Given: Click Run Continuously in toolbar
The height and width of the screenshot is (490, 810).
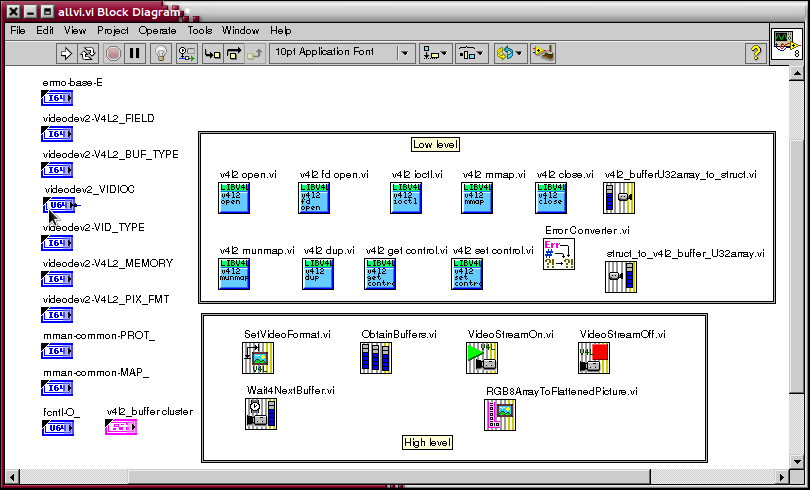Looking at the screenshot, I should (x=89, y=53).
